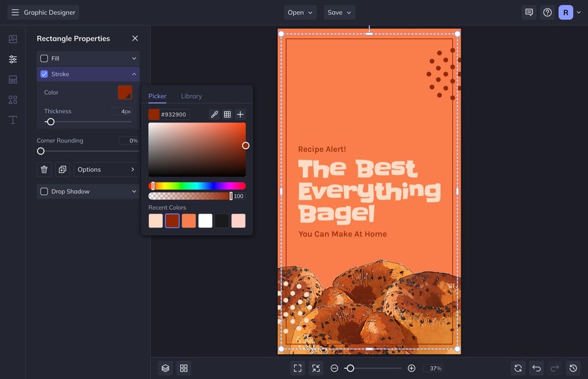This screenshot has height=379, width=588.
Task: Click the fit to screen icon
Action: [298, 368]
